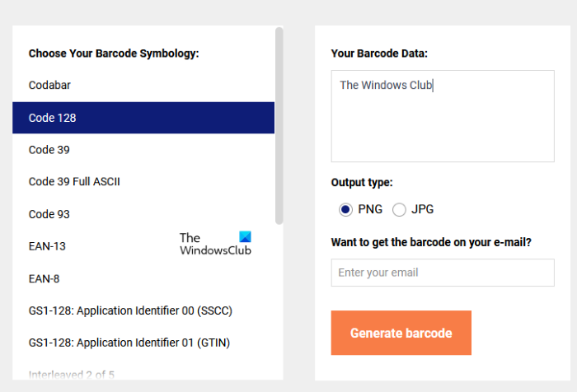This screenshot has height=392, width=577.
Task: Select the Code 128 symbology option
Action: pos(53,118)
